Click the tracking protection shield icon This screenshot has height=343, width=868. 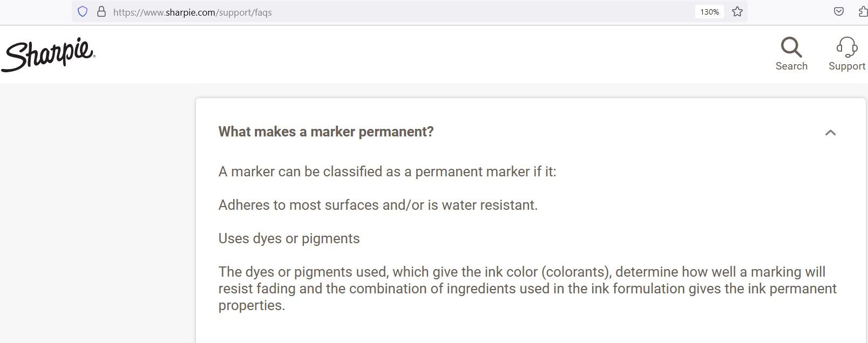point(83,11)
